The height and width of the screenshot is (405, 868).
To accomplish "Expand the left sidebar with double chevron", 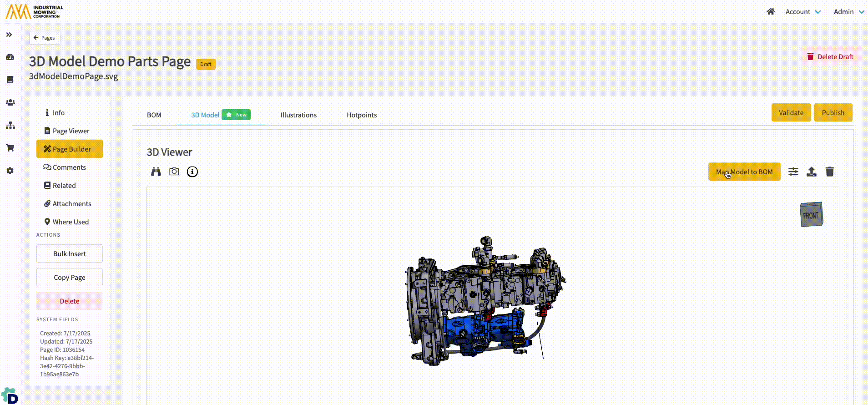I will (9, 35).
